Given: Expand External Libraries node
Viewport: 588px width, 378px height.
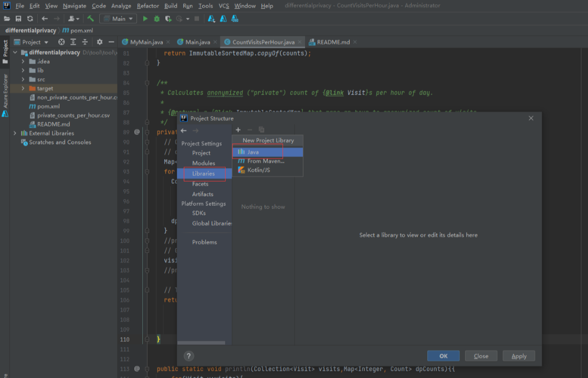Looking at the screenshot, I should [15, 133].
